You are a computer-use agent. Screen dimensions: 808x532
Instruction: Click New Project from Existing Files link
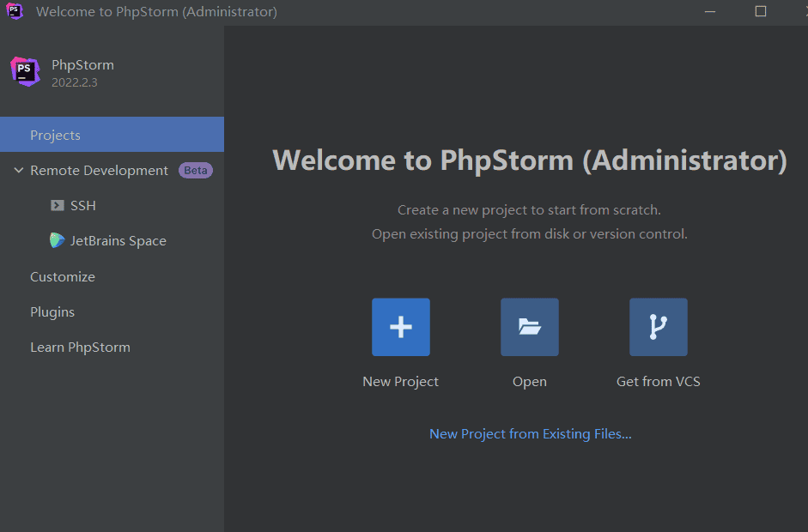coord(530,434)
